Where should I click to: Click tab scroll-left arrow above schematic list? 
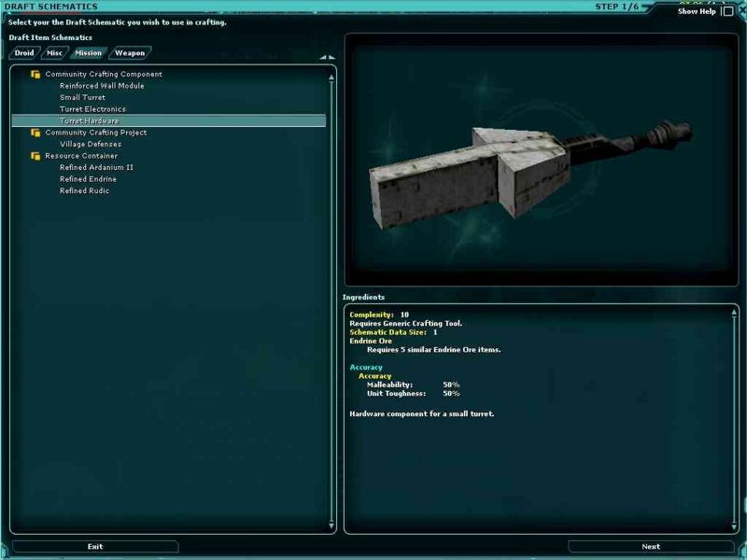(322, 57)
